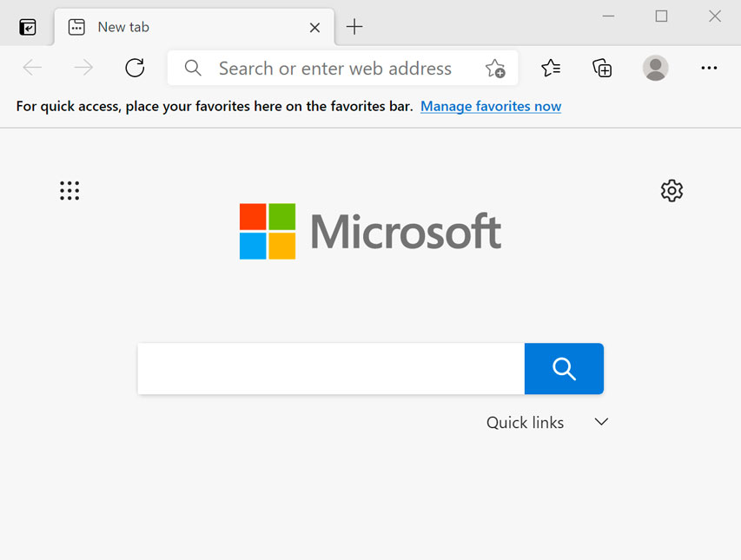Click the Favorites star icon in toolbar

pyautogui.click(x=550, y=68)
